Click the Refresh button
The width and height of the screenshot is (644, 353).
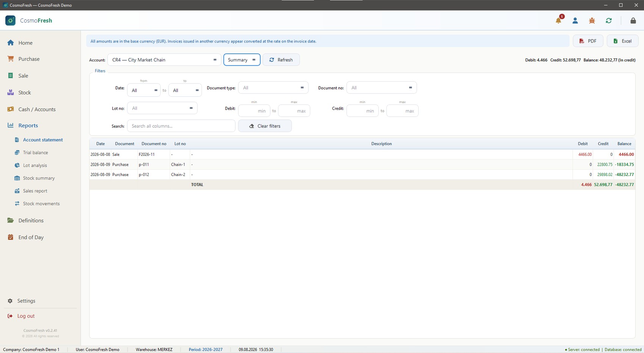pyautogui.click(x=281, y=60)
